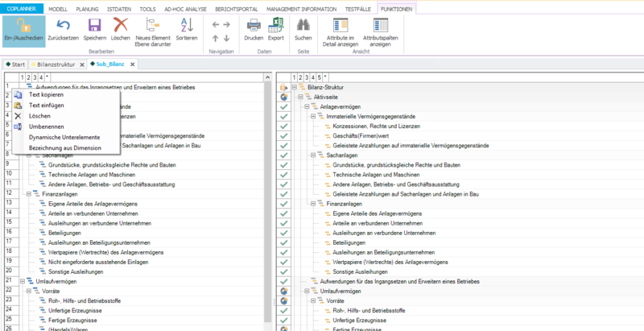Click the status icon beside Vorräte in Bilanz-Struktur tree
This screenshot has height=331, width=644.
[283, 301]
